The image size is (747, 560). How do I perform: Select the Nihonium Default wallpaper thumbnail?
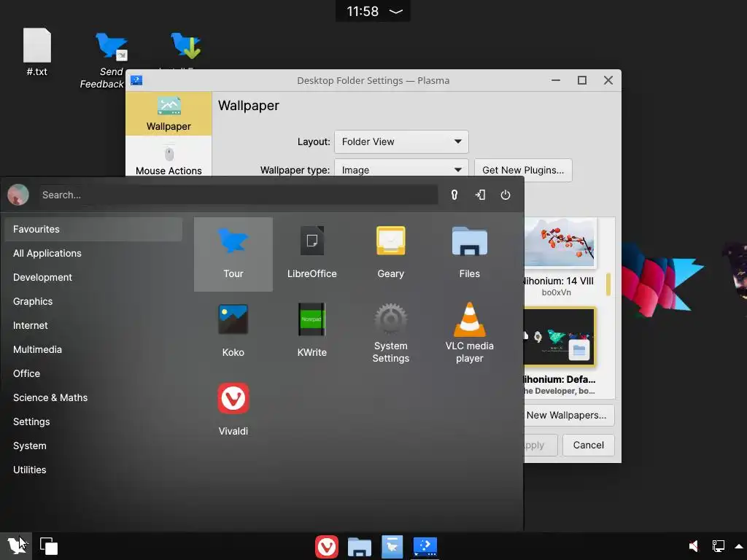click(x=560, y=337)
